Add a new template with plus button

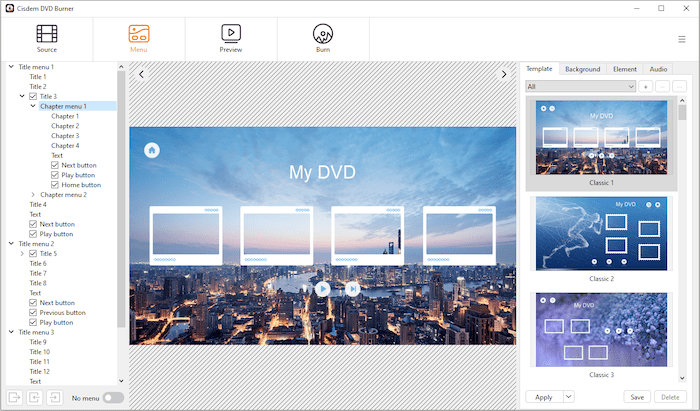(646, 87)
